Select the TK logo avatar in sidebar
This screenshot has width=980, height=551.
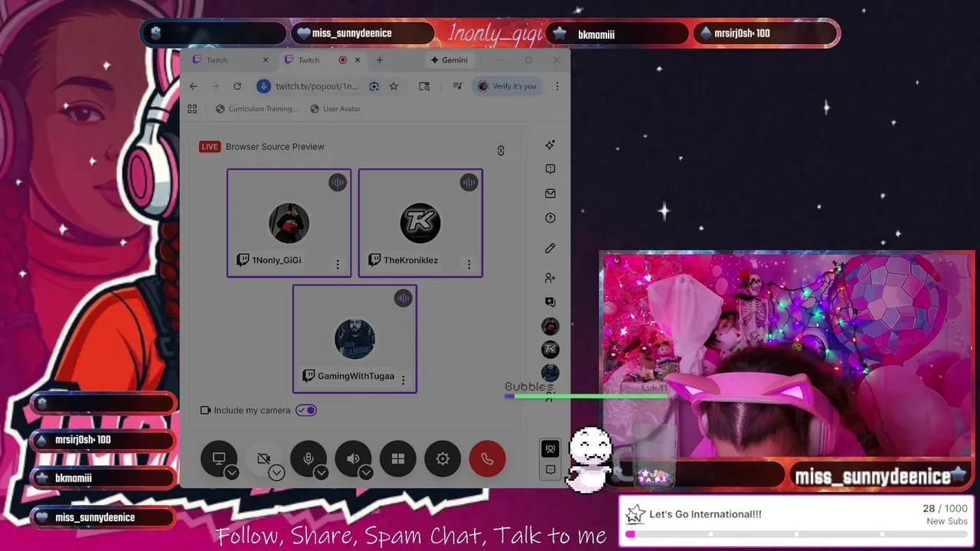[x=550, y=350]
